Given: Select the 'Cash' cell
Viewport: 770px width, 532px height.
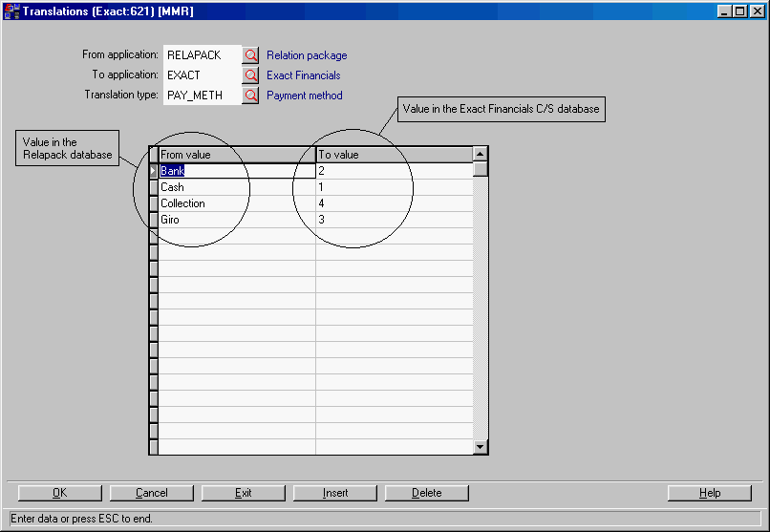Looking at the screenshot, I should click(237, 187).
